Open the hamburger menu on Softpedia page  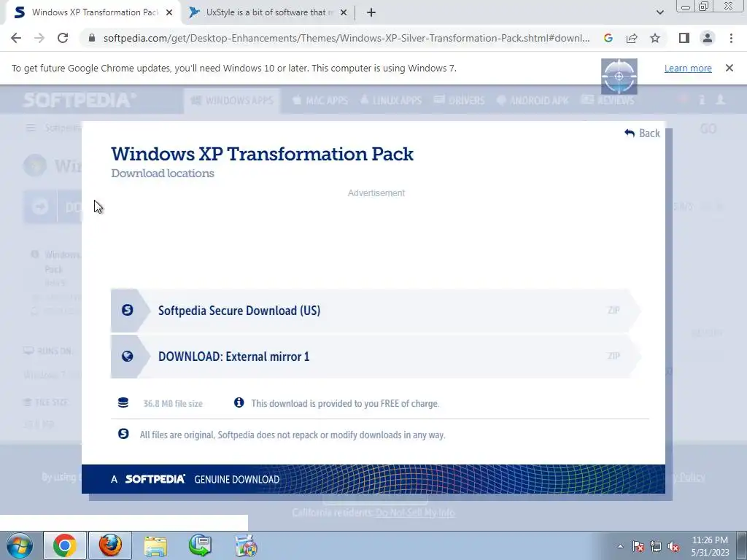pyautogui.click(x=31, y=128)
